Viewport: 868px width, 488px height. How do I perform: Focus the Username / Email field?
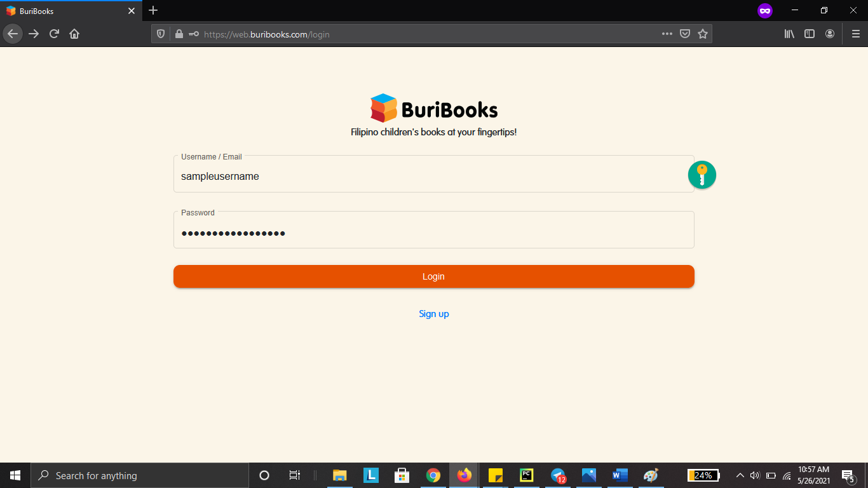434,174
